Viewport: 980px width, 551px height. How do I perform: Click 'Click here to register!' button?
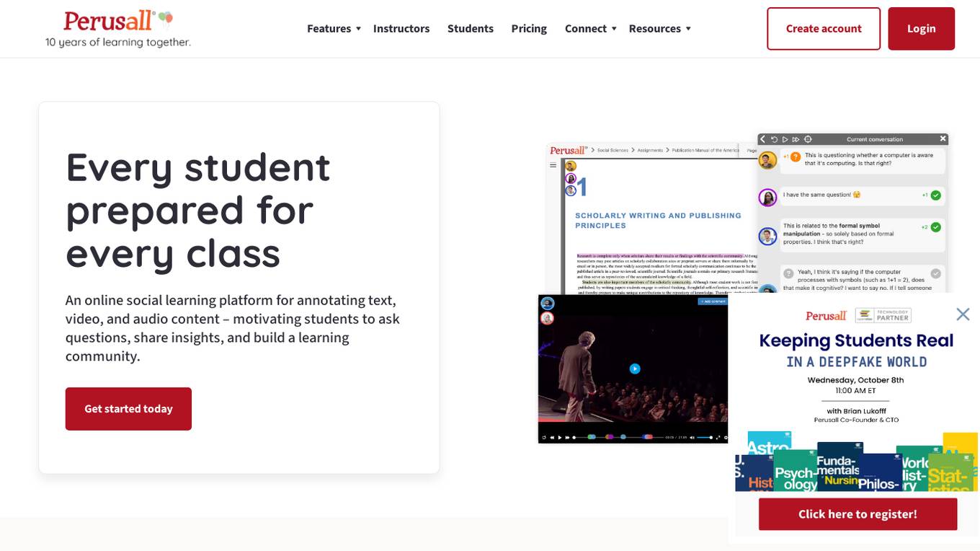click(857, 514)
